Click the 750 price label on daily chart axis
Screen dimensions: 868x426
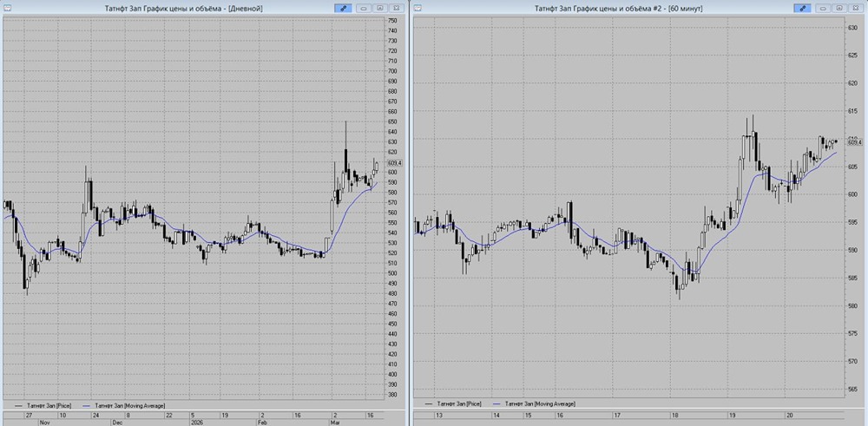(392, 21)
